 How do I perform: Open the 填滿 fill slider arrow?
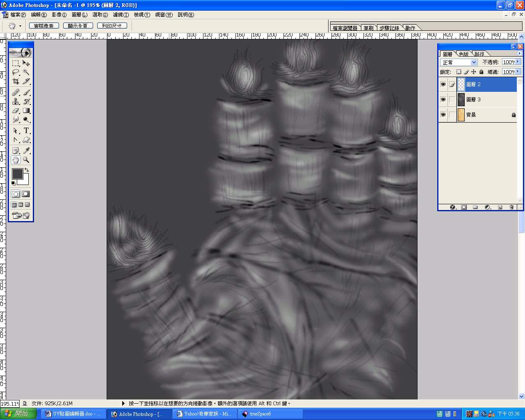click(518, 72)
